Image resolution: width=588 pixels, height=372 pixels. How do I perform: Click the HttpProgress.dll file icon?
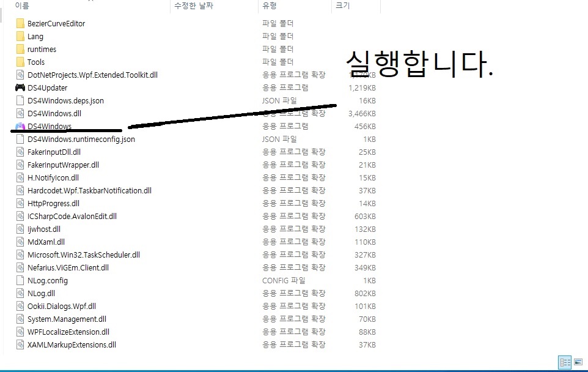pos(20,204)
